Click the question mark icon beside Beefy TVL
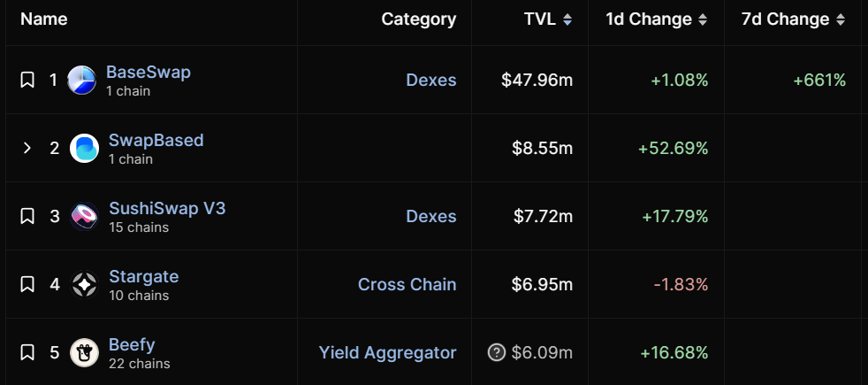Screen dimensions: 868x385 497,352
